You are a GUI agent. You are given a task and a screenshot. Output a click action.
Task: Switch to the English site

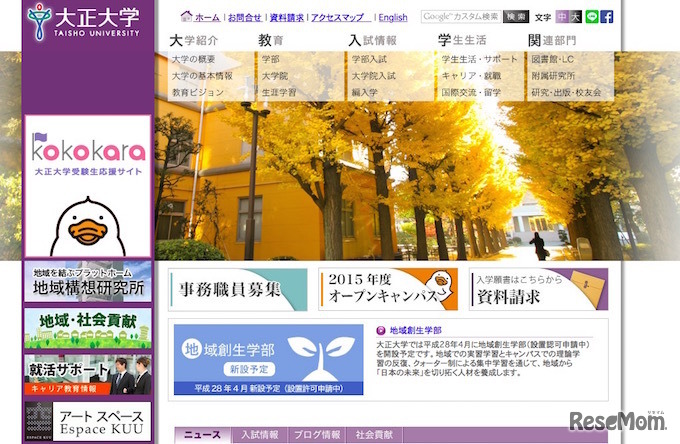(x=393, y=17)
